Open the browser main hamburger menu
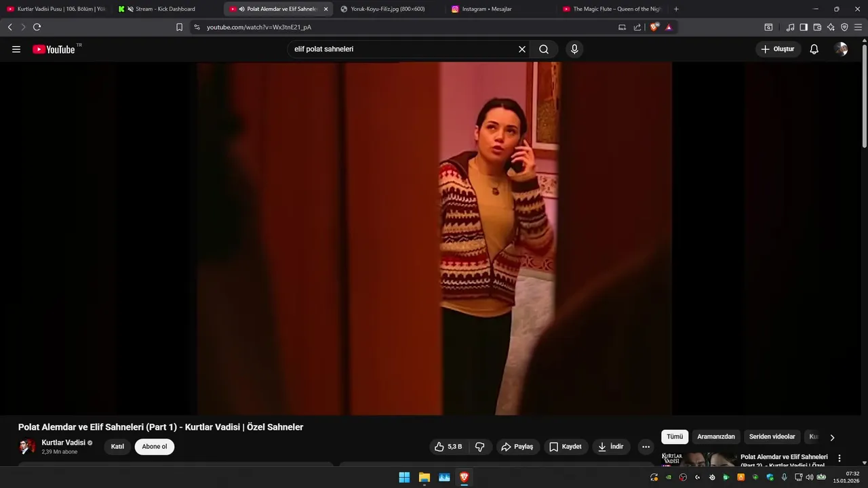This screenshot has width=868, height=488. pyautogui.click(x=858, y=27)
